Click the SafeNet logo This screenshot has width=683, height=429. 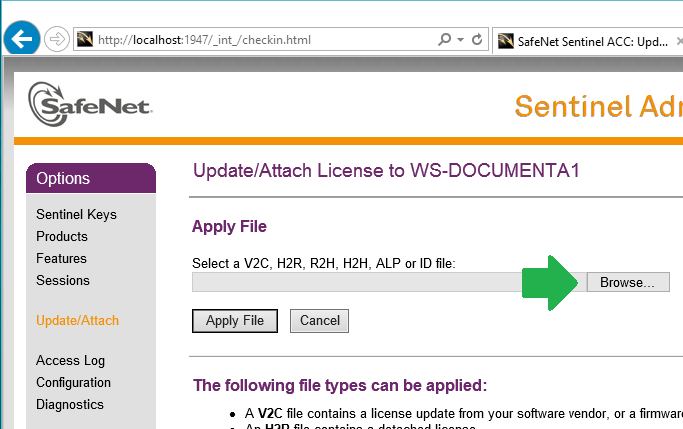pyautogui.click(x=90, y=103)
